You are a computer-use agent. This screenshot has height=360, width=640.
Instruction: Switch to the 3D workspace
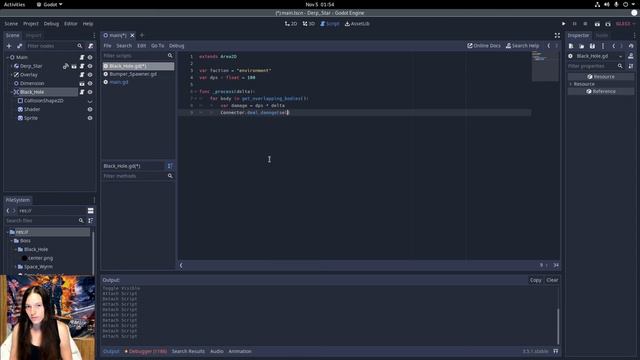pos(309,24)
